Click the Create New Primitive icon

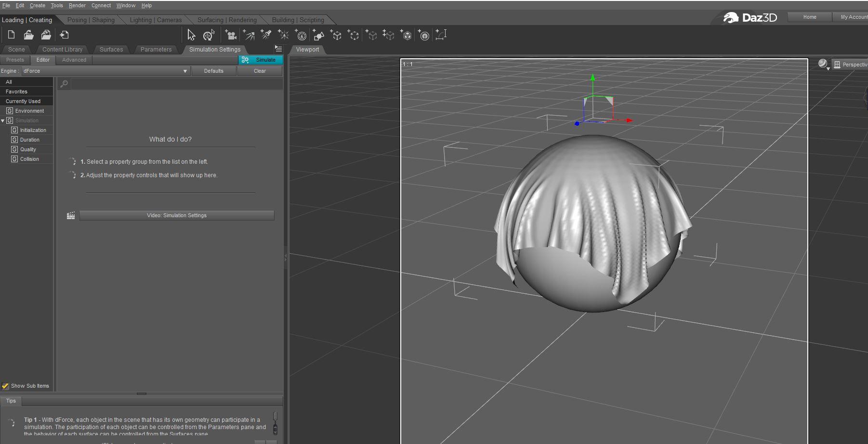318,35
